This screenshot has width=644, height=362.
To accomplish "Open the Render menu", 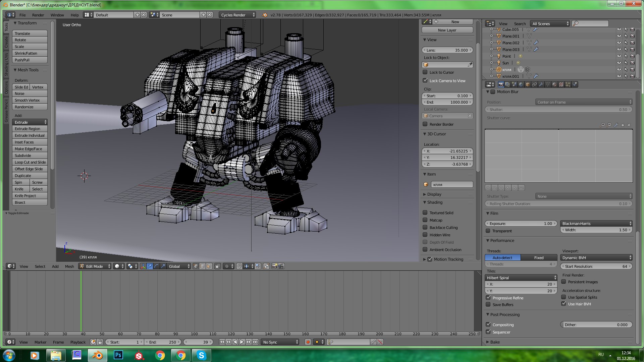I will point(38,15).
